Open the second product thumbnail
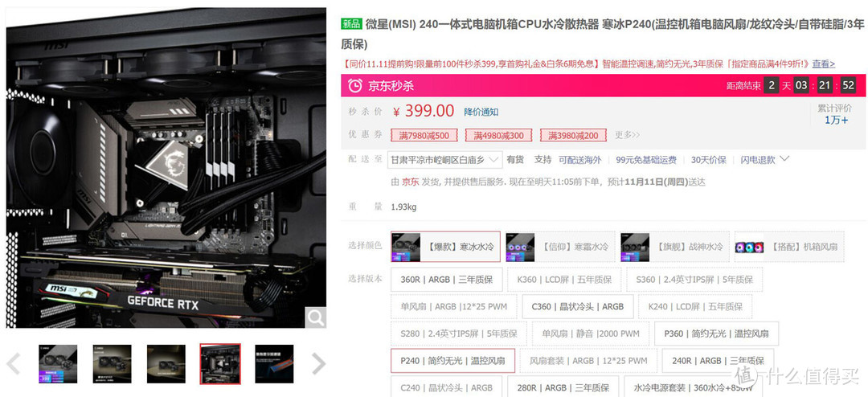 click(x=112, y=364)
